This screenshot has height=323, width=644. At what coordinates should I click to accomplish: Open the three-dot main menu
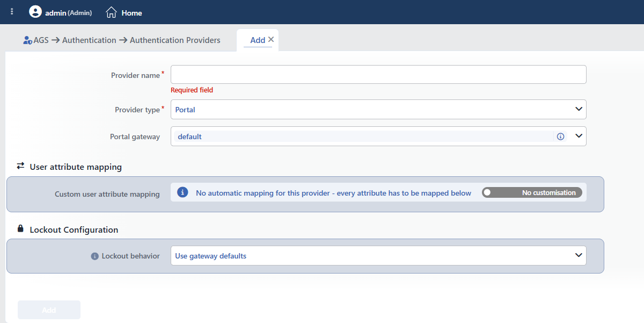[x=12, y=11]
